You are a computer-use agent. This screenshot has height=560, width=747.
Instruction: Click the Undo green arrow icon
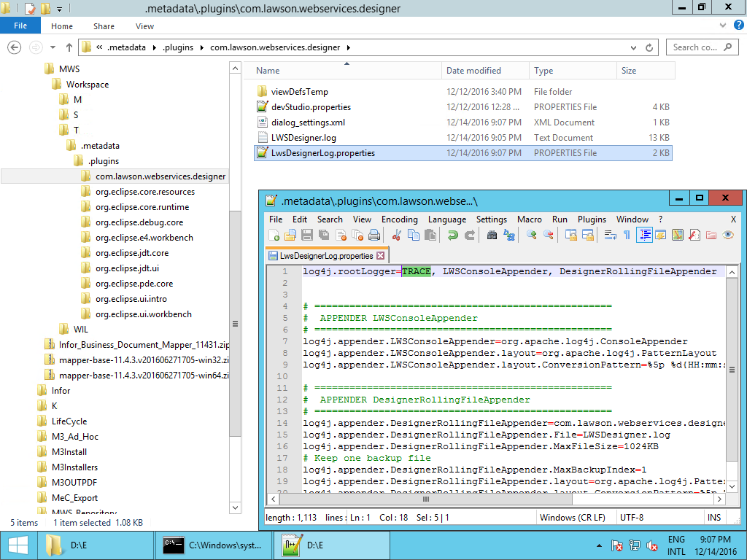(x=452, y=235)
